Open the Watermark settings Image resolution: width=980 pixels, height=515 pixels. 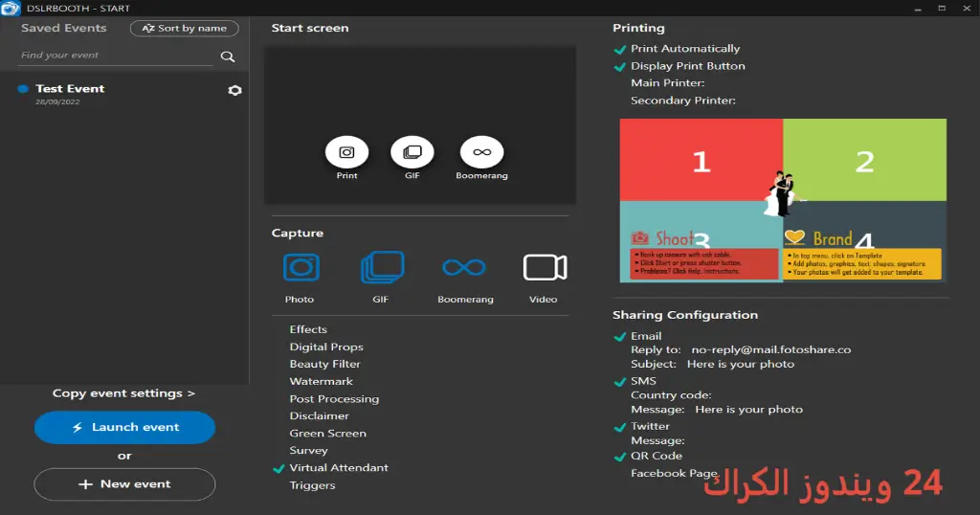coord(322,381)
